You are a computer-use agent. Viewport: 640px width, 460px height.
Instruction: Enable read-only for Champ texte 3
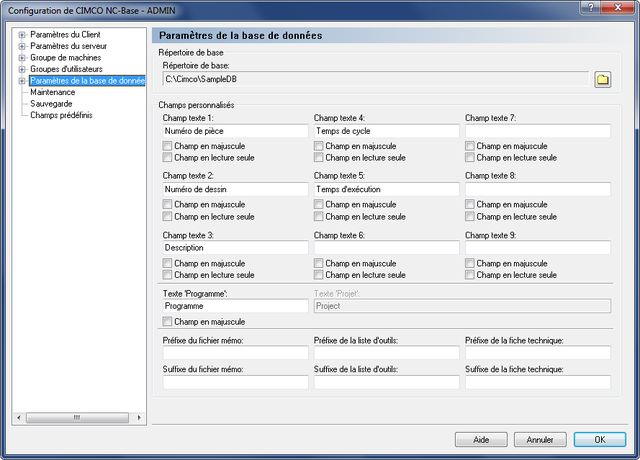tap(167, 275)
